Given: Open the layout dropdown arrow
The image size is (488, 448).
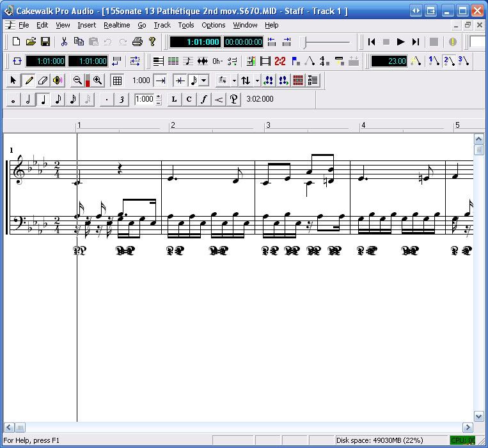Looking at the screenshot, I should coord(234,81).
